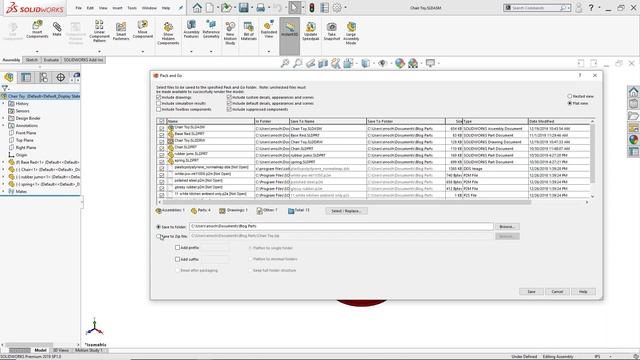Open Assembly Features tool
The image size is (640, 360).
pyautogui.click(x=191, y=29)
